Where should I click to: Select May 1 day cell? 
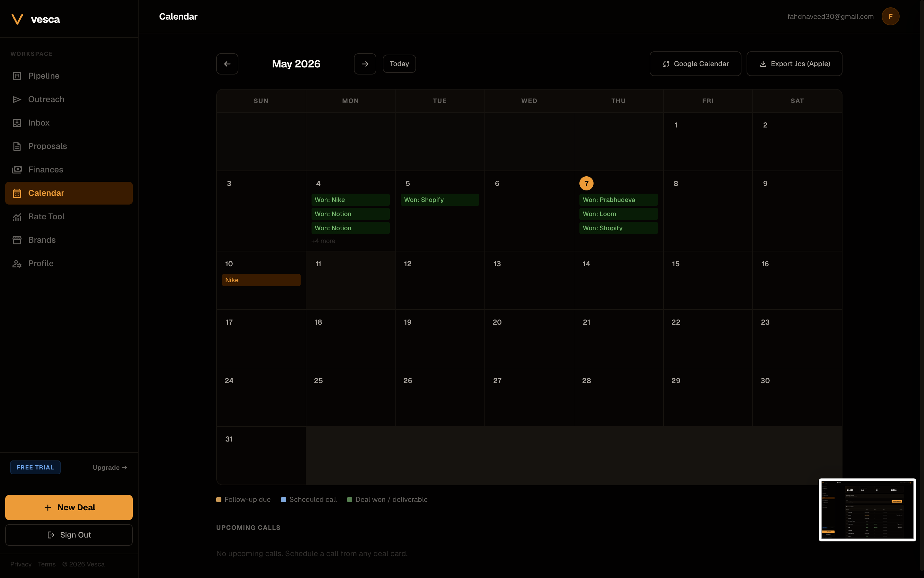pos(708,141)
